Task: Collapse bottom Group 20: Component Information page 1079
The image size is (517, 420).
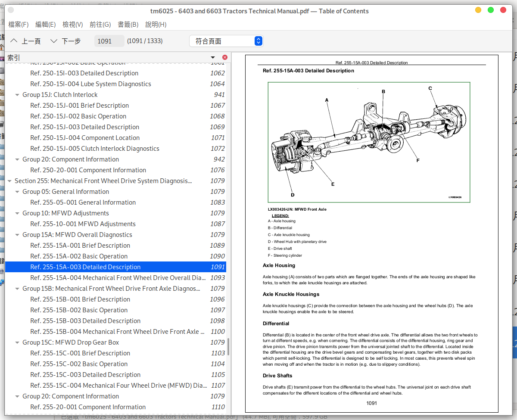Action: [17, 396]
